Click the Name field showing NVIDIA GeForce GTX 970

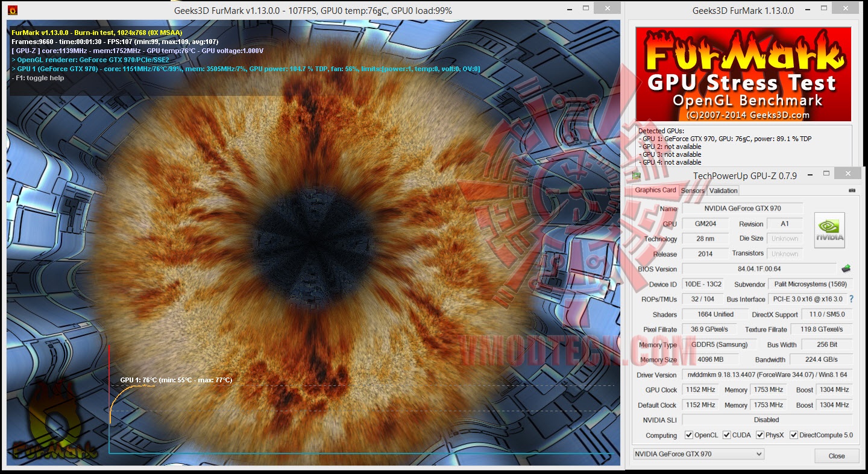coord(743,209)
